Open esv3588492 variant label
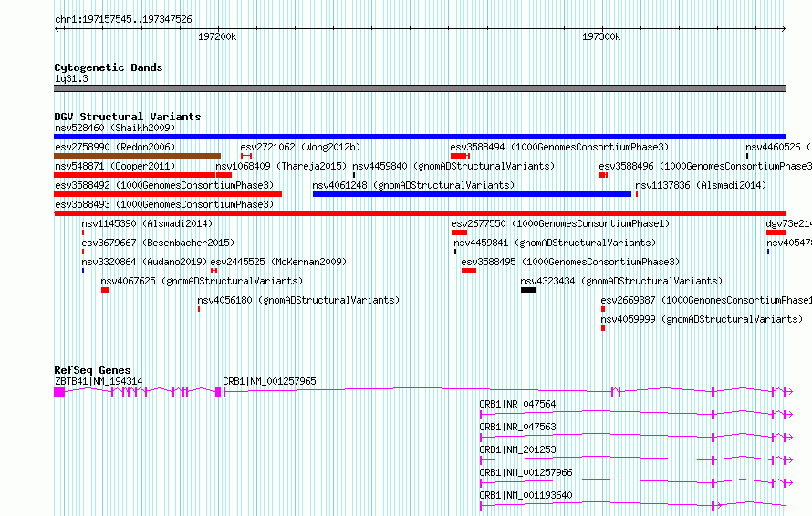Viewport: 812px width, 516px height. [164, 185]
